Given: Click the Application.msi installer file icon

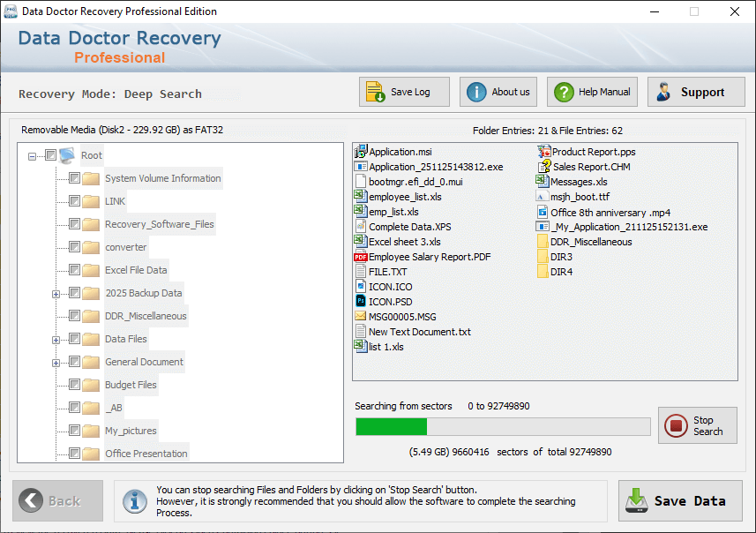Looking at the screenshot, I should click(361, 152).
